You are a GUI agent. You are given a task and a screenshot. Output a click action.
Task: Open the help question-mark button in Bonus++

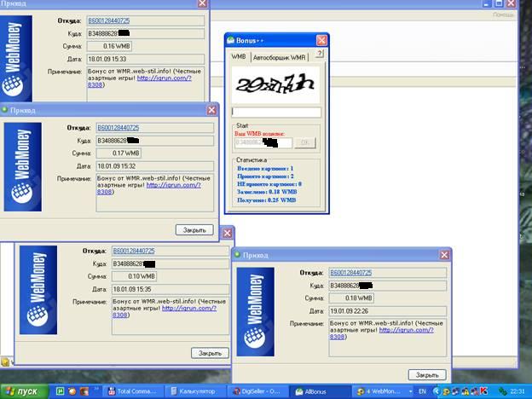[x=319, y=54]
